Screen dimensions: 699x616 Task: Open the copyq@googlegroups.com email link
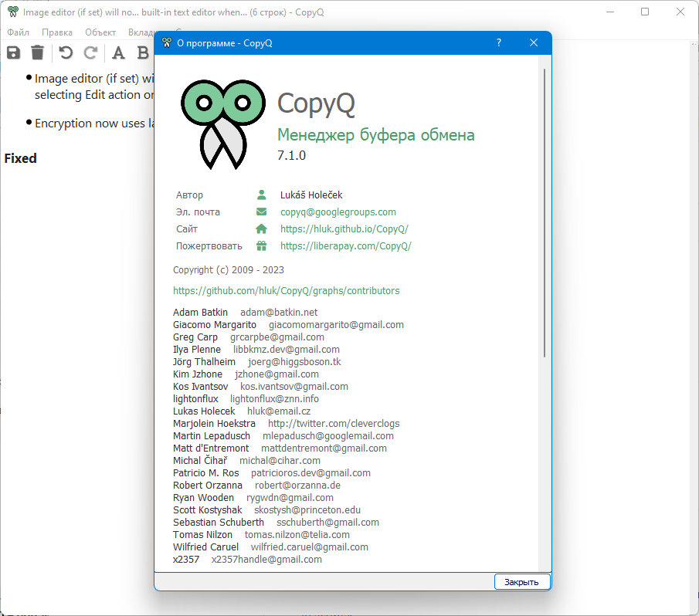click(x=338, y=212)
